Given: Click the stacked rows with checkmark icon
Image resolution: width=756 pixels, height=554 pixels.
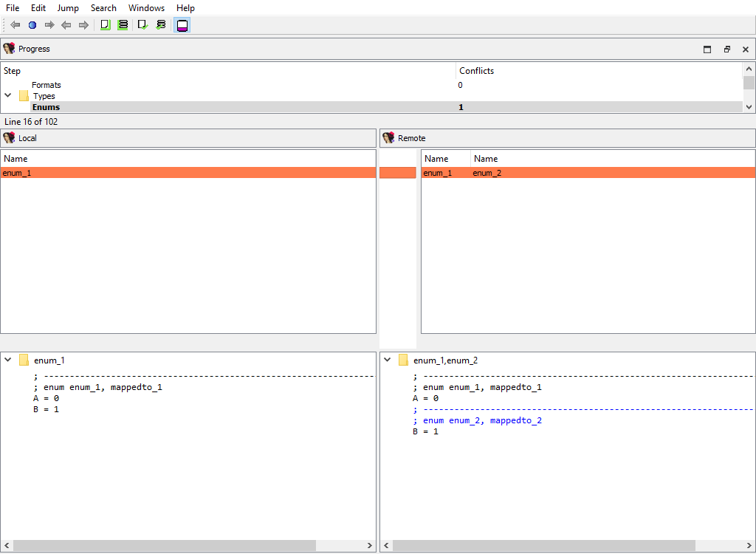Looking at the screenshot, I should pyautogui.click(x=161, y=25).
